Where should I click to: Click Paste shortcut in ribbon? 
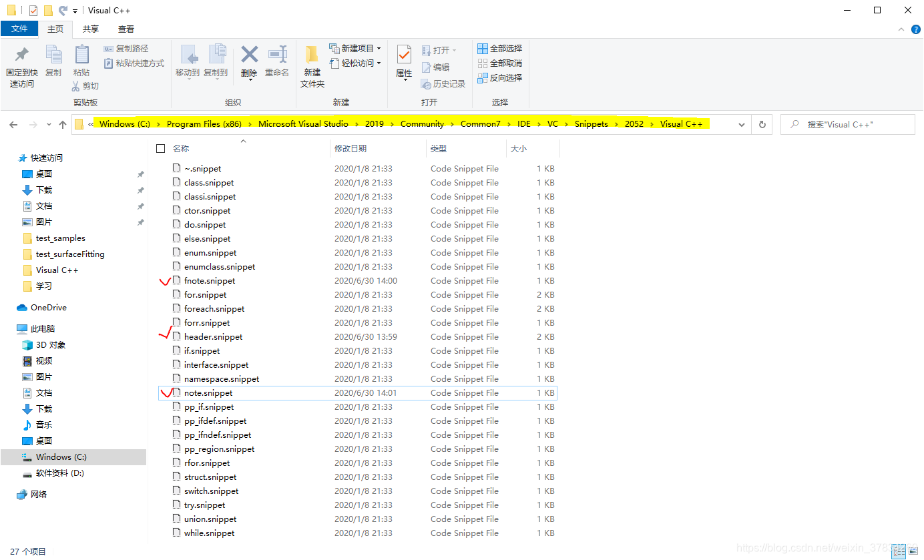(134, 63)
